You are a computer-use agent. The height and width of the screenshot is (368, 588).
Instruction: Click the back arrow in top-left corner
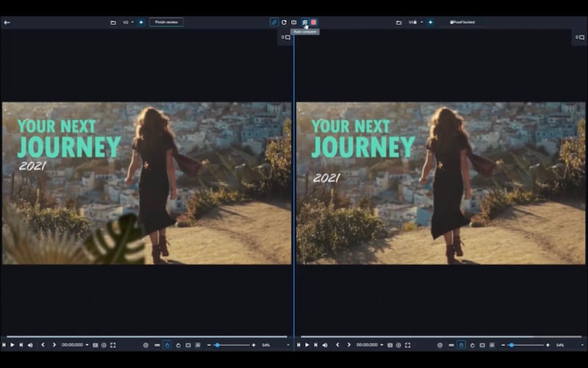click(x=7, y=22)
